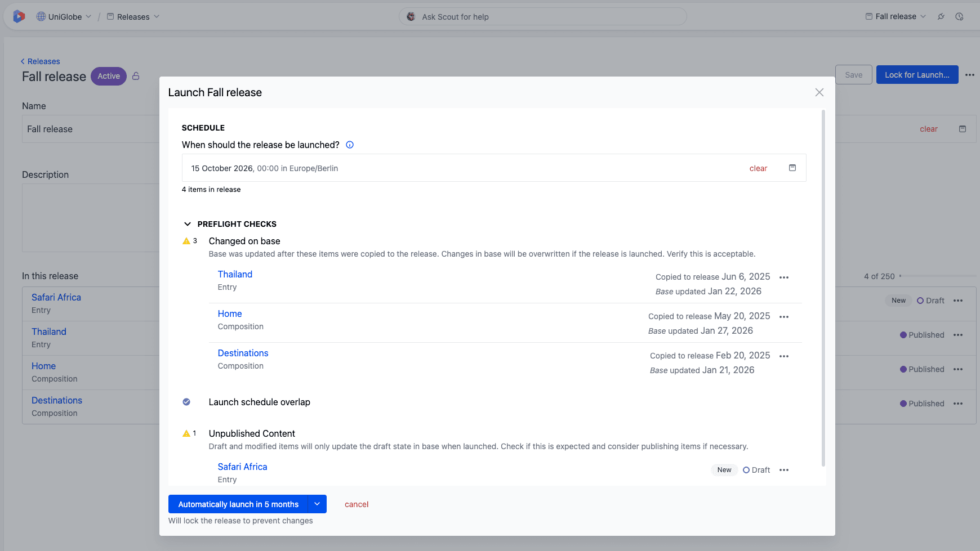Close the Launch Fall release dialog
980x551 pixels.
pyautogui.click(x=819, y=92)
